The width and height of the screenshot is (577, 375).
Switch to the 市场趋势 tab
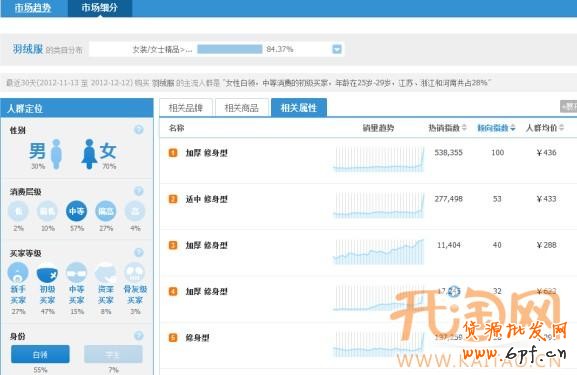(x=33, y=8)
